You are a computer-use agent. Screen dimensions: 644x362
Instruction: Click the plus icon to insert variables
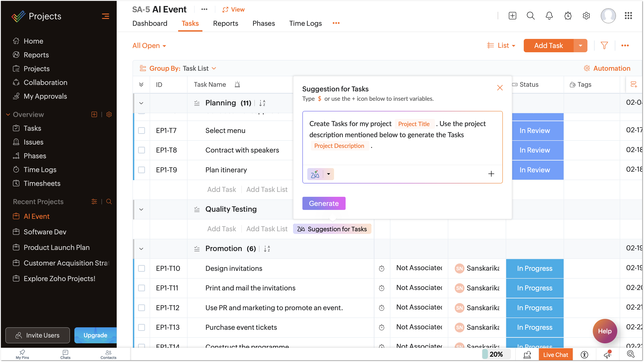491,174
